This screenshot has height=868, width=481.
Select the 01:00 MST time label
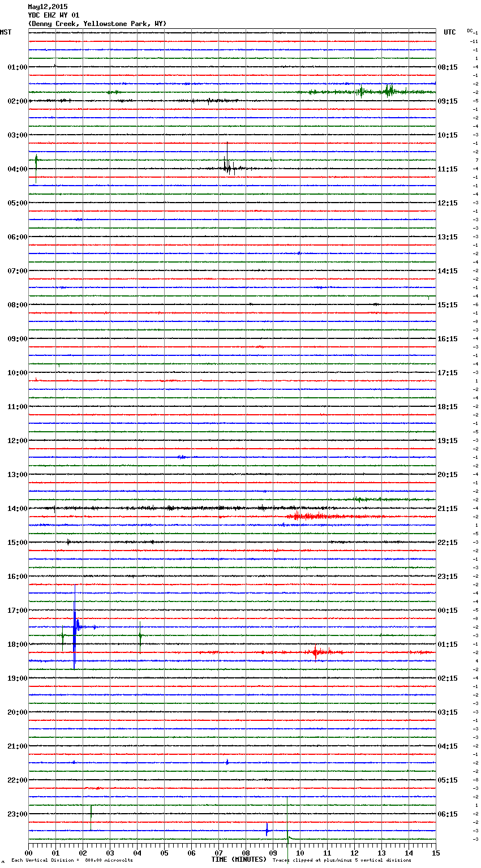[17, 67]
